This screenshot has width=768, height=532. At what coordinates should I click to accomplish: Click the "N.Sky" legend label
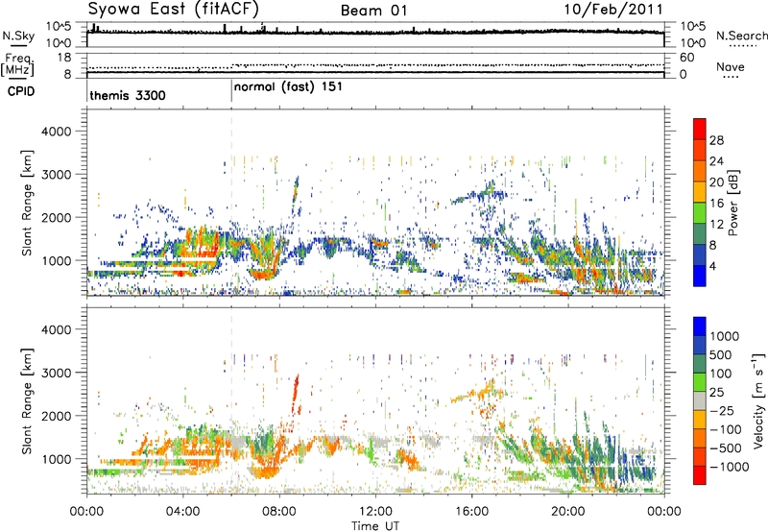coord(18,36)
